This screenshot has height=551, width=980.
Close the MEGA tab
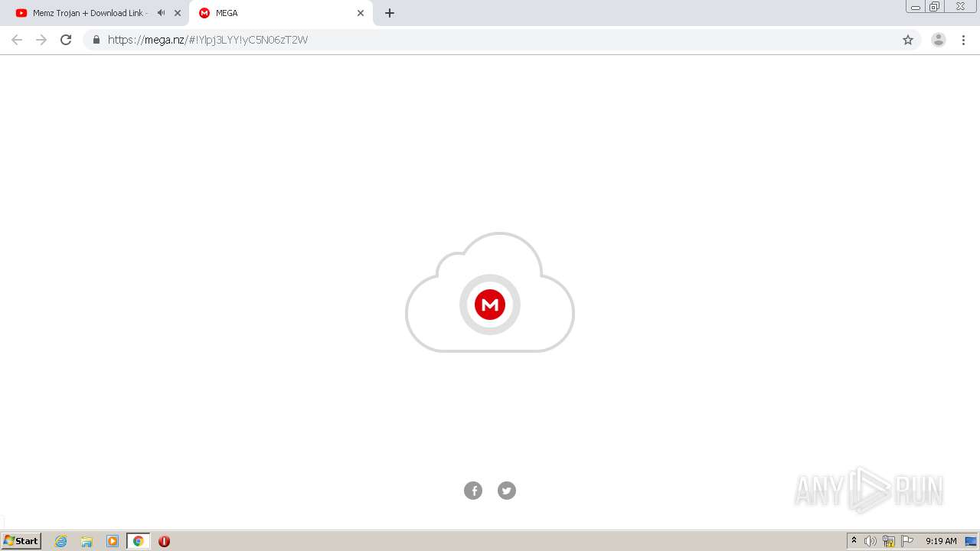(x=361, y=13)
